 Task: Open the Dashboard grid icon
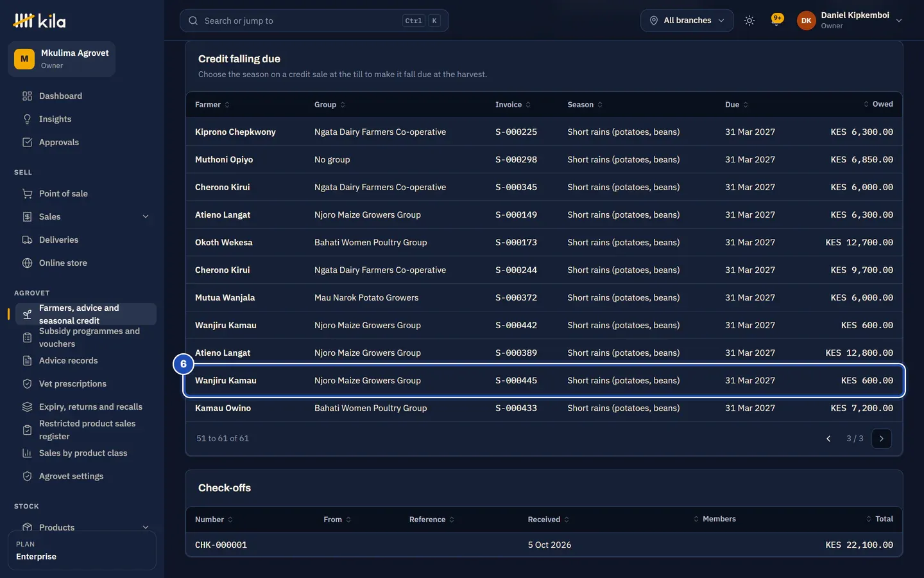[x=27, y=96]
